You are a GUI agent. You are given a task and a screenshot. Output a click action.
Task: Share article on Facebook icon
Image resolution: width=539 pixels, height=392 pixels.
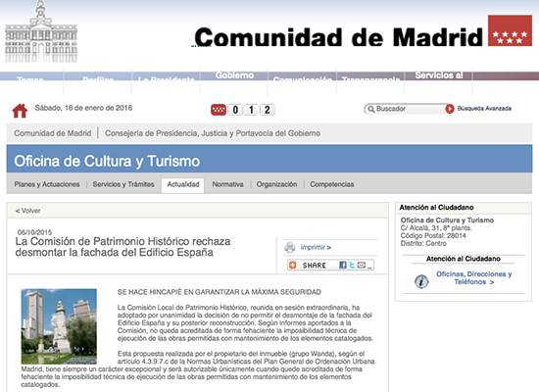(343, 265)
